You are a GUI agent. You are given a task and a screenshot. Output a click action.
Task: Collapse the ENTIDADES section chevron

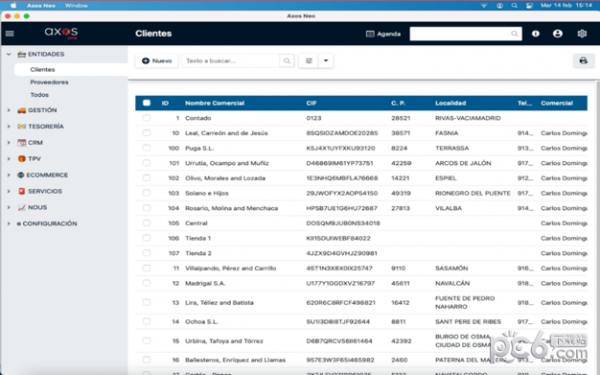click(x=8, y=54)
